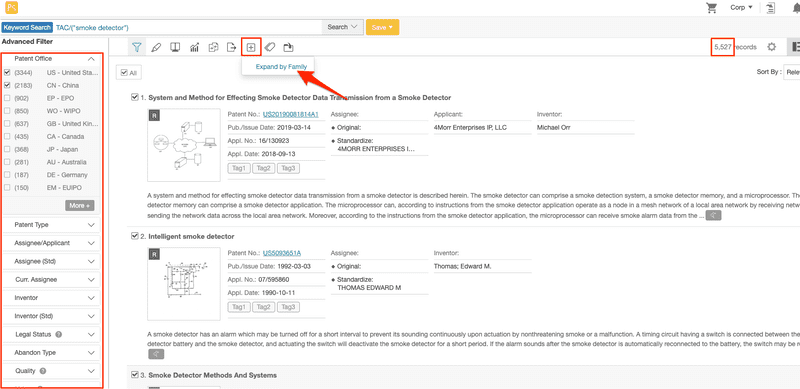Open Intelligent smoke detector result title

pos(191,237)
